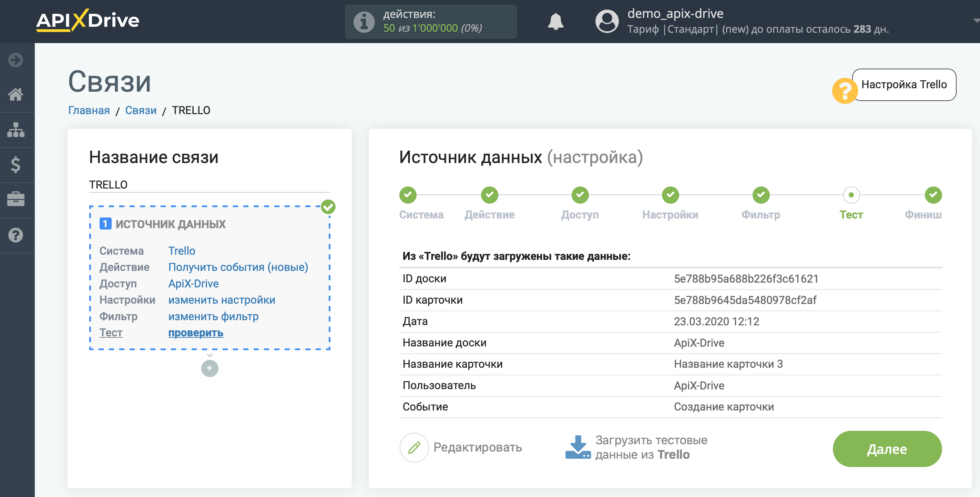
Task: Click green check badge on data source block
Action: click(328, 207)
